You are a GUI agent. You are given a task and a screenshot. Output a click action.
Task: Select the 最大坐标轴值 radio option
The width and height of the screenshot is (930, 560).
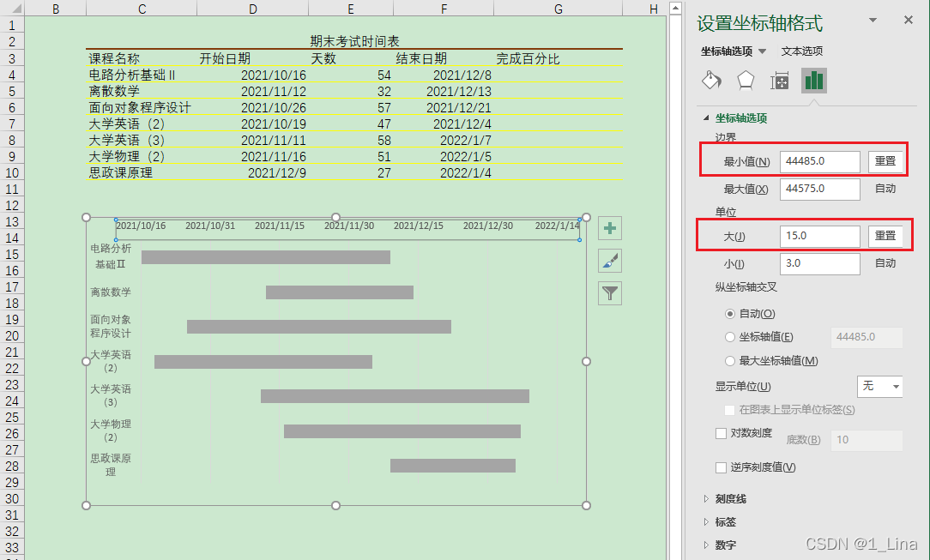pos(730,361)
